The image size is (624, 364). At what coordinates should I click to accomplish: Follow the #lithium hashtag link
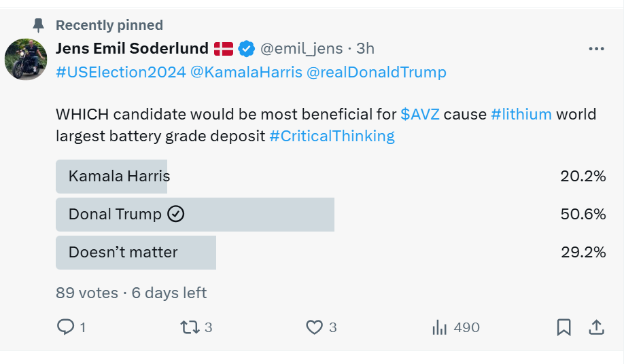click(521, 114)
